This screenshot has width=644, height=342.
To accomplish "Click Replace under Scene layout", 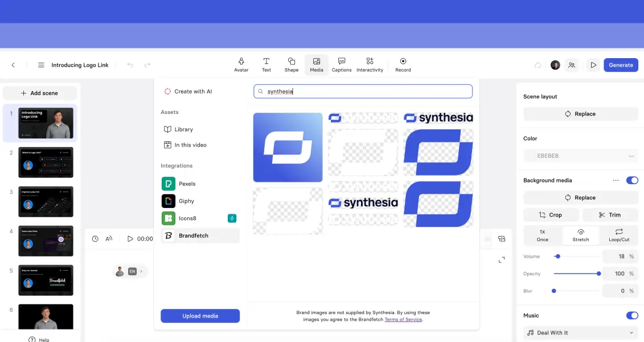I will point(580,114).
